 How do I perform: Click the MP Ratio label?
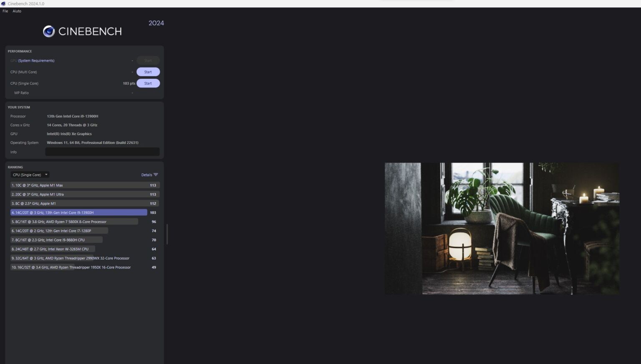[22, 93]
